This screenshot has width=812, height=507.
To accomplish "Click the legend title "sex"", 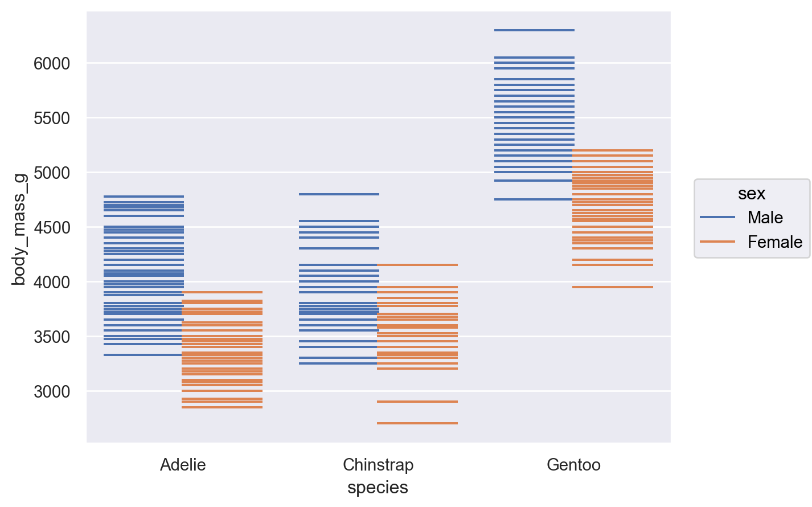I will pyautogui.click(x=752, y=194).
